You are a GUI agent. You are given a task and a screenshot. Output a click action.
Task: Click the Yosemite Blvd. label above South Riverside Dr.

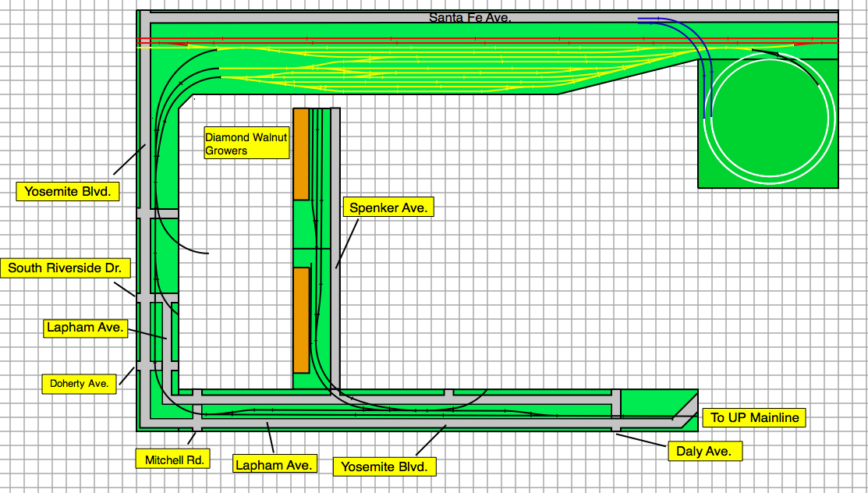[68, 191]
